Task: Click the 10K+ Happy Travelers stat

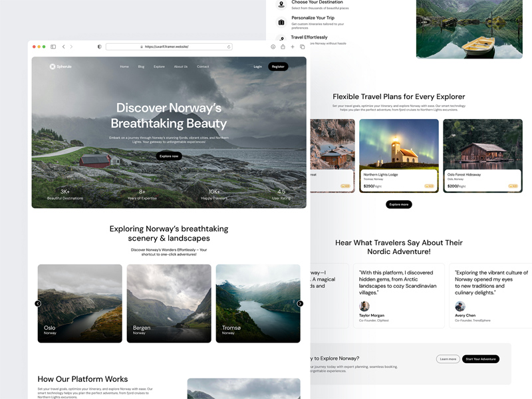Action: pos(214,194)
